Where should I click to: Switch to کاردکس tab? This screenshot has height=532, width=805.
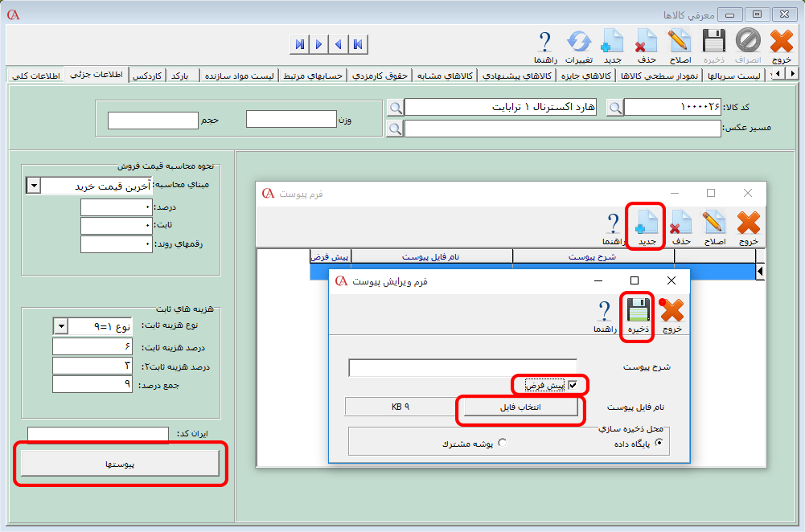click(x=147, y=76)
